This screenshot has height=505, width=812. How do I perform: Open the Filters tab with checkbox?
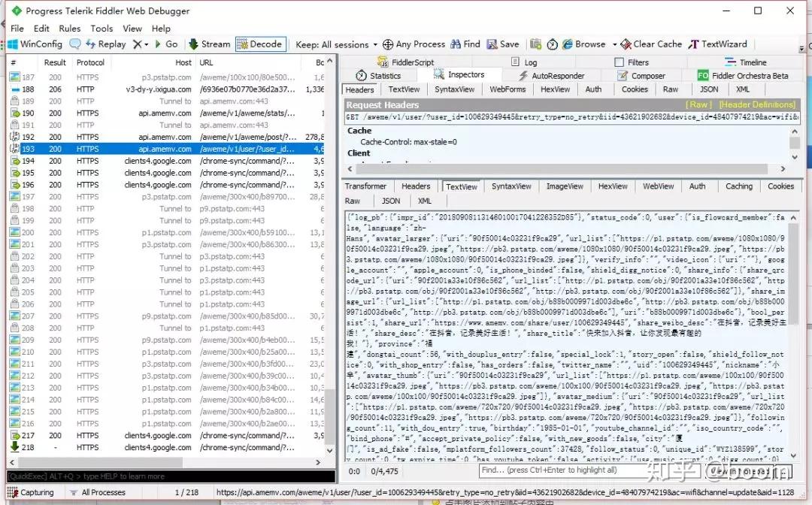tap(632, 62)
